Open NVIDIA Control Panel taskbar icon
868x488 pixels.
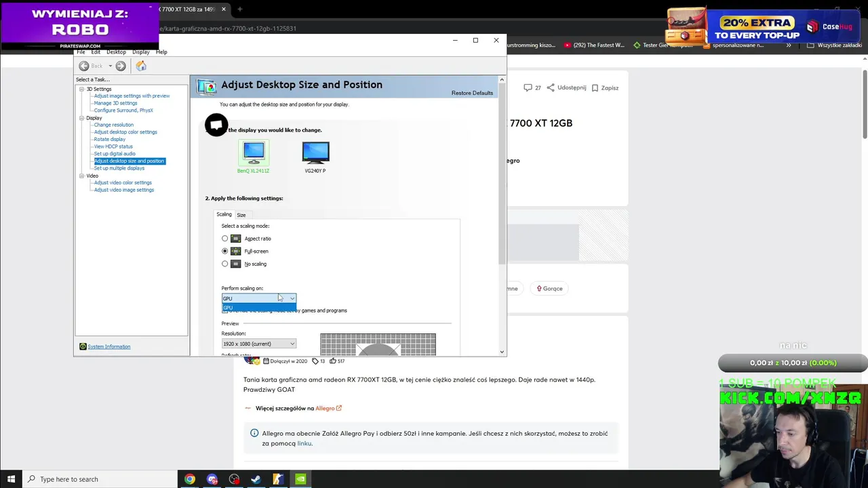click(x=300, y=479)
